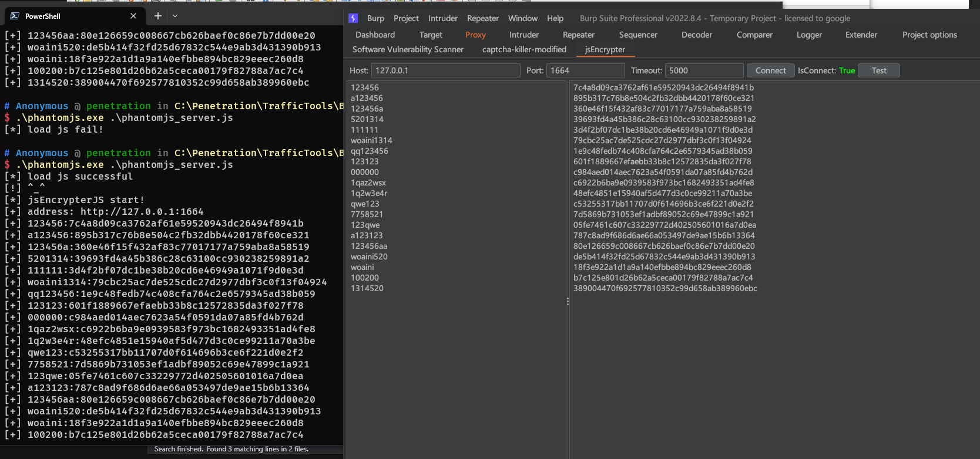Click the Port input field
Viewport: 980px width, 459px height.
pyautogui.click(x=586, y=70)
